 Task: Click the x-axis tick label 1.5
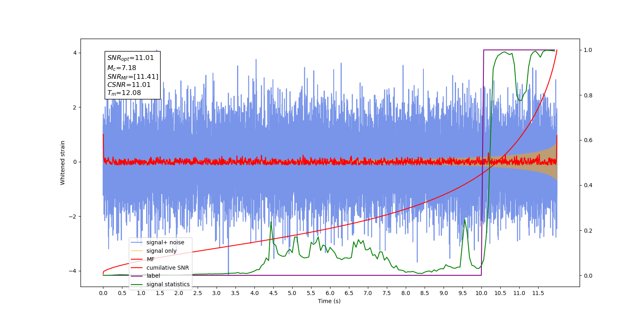click(x=160, y=293)
